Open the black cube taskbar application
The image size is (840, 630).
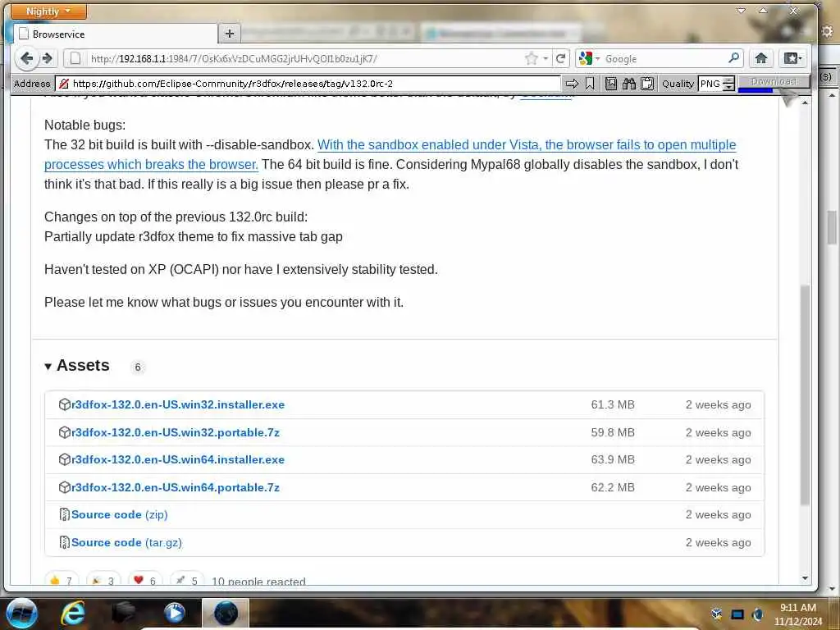[124, 613]
